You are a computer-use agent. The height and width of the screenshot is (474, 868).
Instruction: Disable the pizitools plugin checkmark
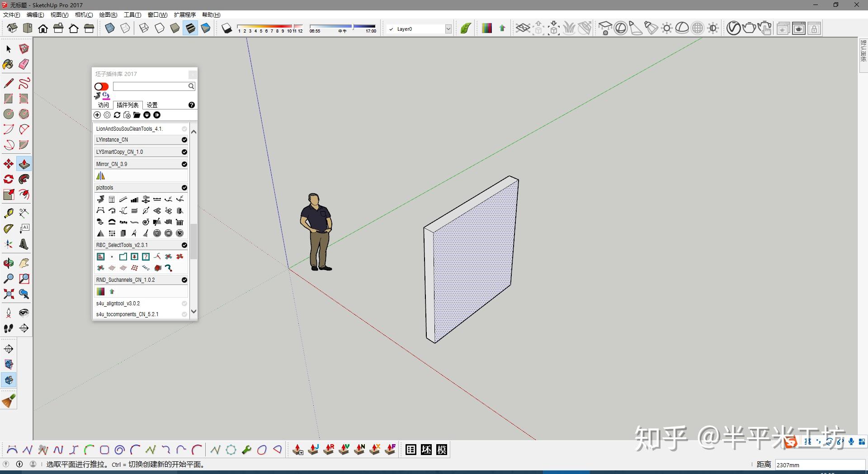click(184, 188)
